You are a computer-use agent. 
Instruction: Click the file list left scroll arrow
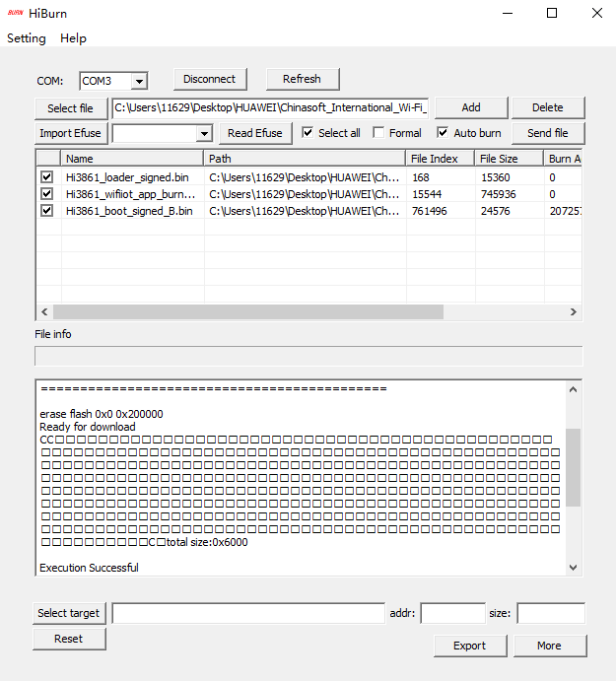tap(44, 311)
